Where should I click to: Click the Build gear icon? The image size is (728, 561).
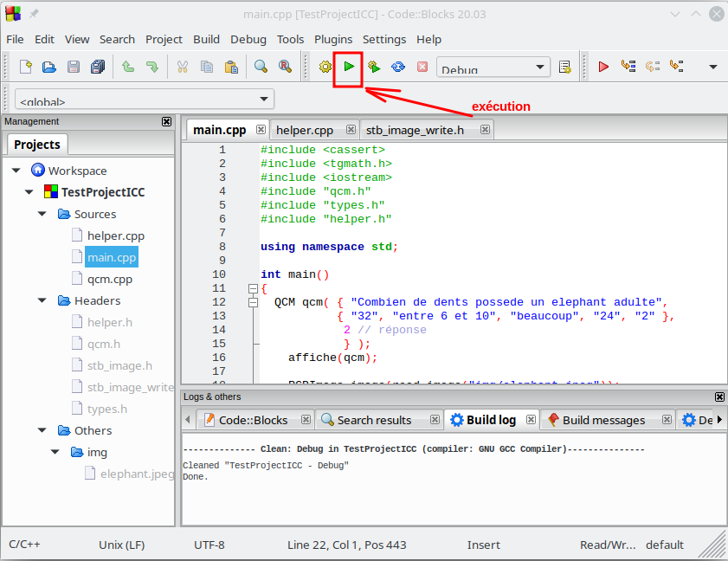[x=325, y=67]
